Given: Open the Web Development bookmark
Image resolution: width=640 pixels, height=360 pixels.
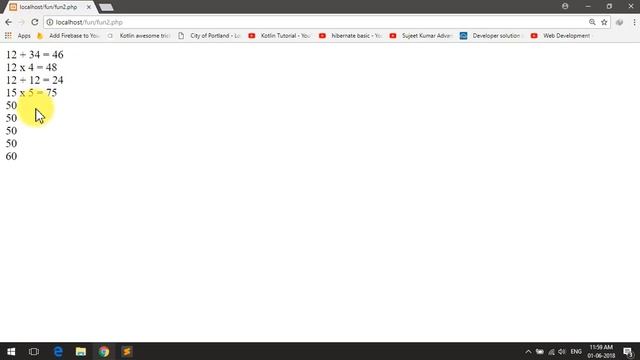Looking at the screenshot, I should pyautogui.click(x=560, y=36).
